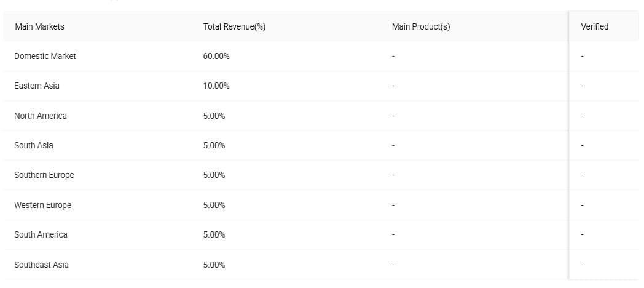644x288 pixels.
Task: Select the 10.00% revenue value
Action: tap(216, 86)
